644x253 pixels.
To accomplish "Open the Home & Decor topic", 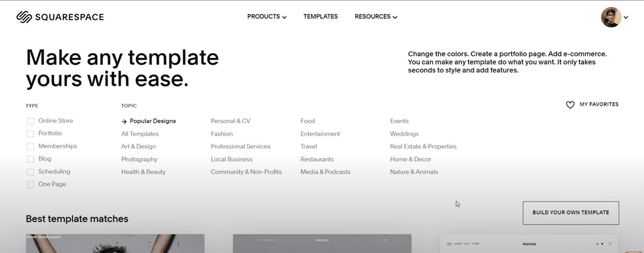I will click(x=410, y=159).
